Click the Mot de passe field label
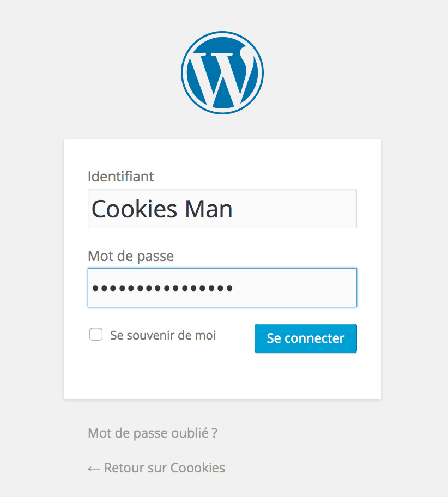The image size is (448, 497). click(x=131, y=256)
